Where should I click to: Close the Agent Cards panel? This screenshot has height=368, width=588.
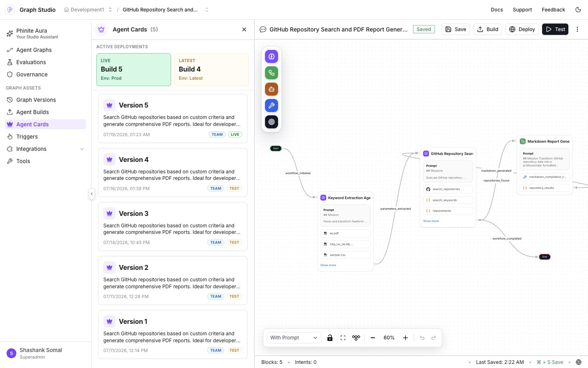pyautogui.click(x=244, y=29)
